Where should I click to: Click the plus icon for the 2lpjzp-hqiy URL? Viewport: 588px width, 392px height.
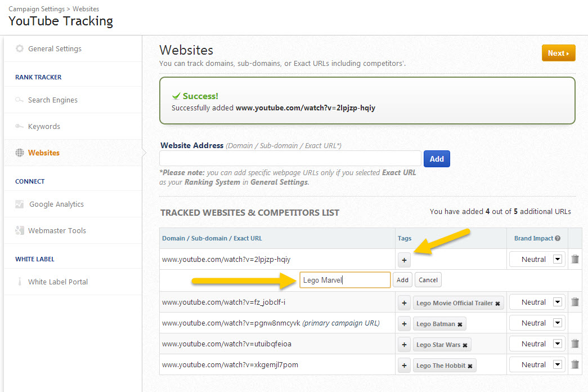[x=404, y=260]
